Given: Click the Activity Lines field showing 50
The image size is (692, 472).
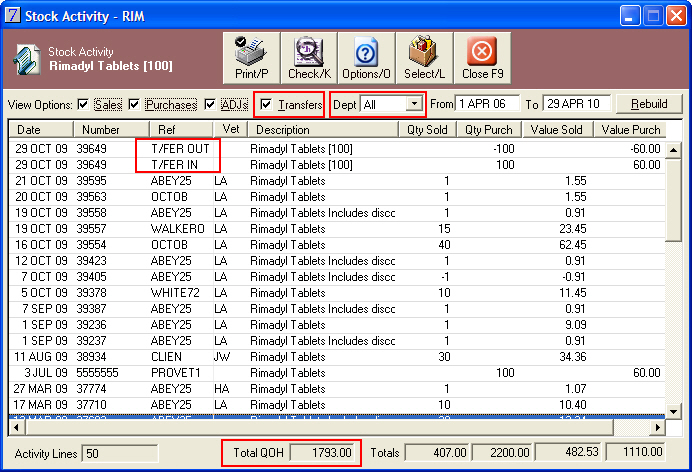Looking at the screenshot, I should click(x=120, y=453).
